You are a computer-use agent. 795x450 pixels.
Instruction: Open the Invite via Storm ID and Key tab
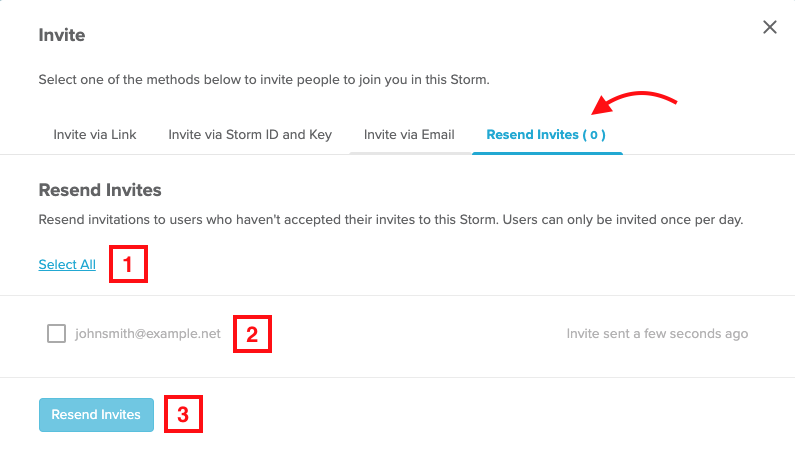(x=250, y=135)
